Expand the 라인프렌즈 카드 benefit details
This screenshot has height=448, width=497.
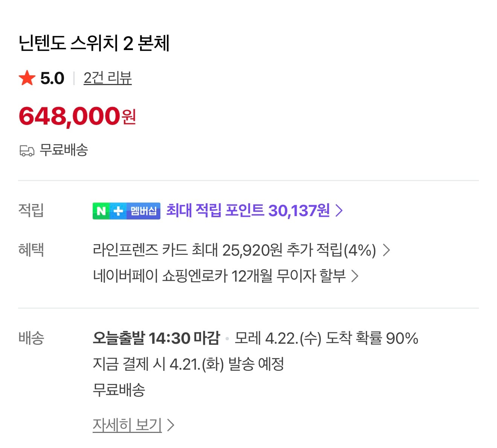click(x=387, y=250)
